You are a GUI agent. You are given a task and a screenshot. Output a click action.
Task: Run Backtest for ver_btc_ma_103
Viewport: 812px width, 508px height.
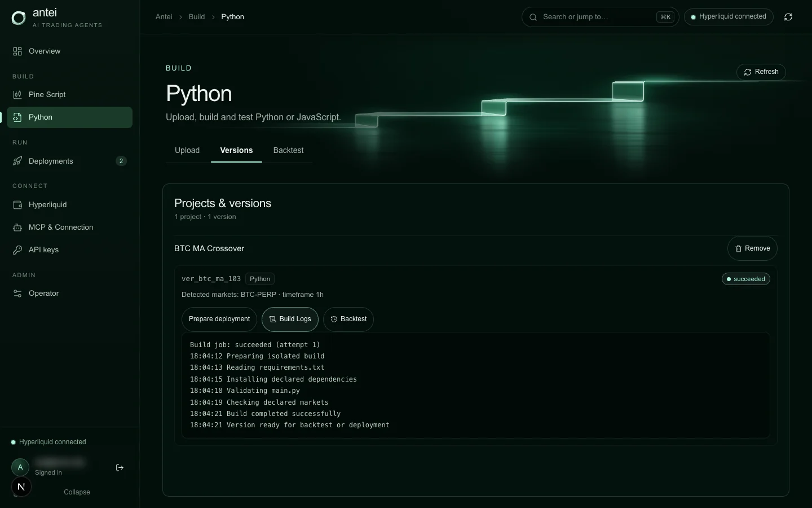tap(348, 319)
